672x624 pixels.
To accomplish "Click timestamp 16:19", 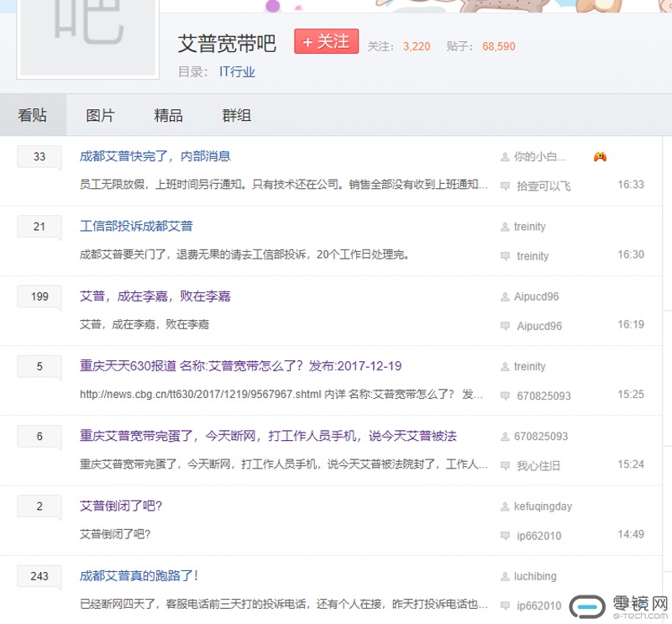I will pos(631,324).
